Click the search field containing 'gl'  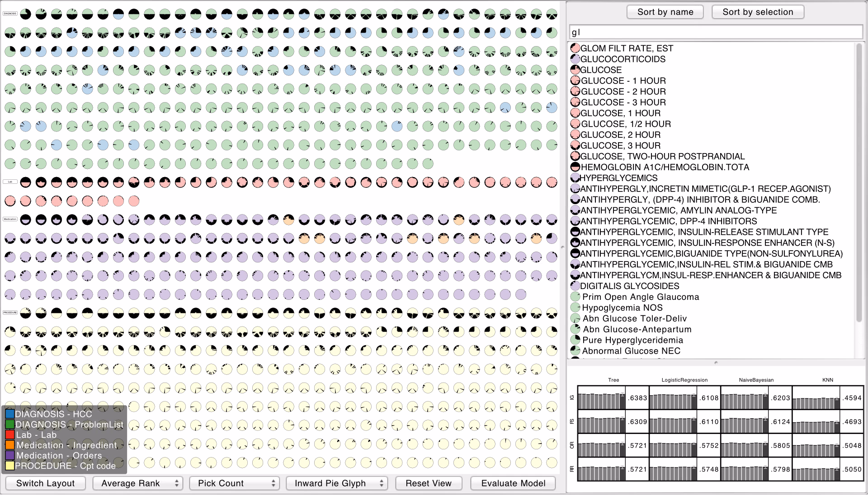tap(716, 32)
